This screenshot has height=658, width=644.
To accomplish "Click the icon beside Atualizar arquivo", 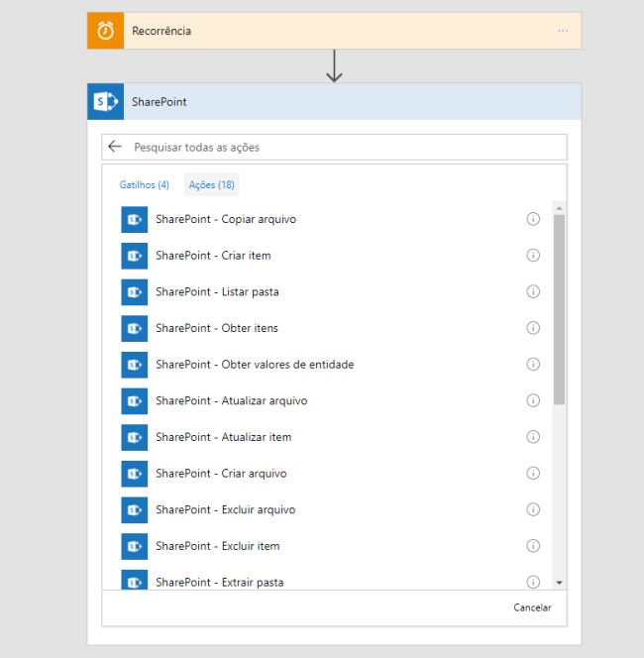I will coord(135,400).
